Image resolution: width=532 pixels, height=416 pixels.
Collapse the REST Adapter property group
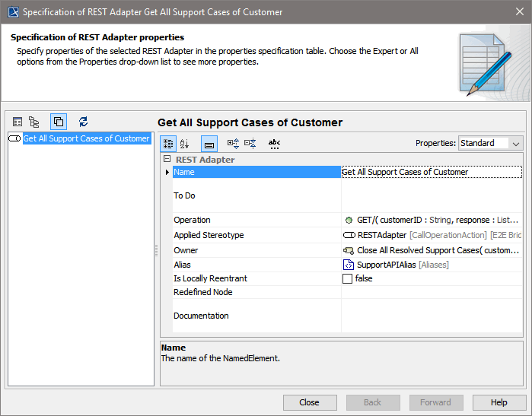click(167, 160)
